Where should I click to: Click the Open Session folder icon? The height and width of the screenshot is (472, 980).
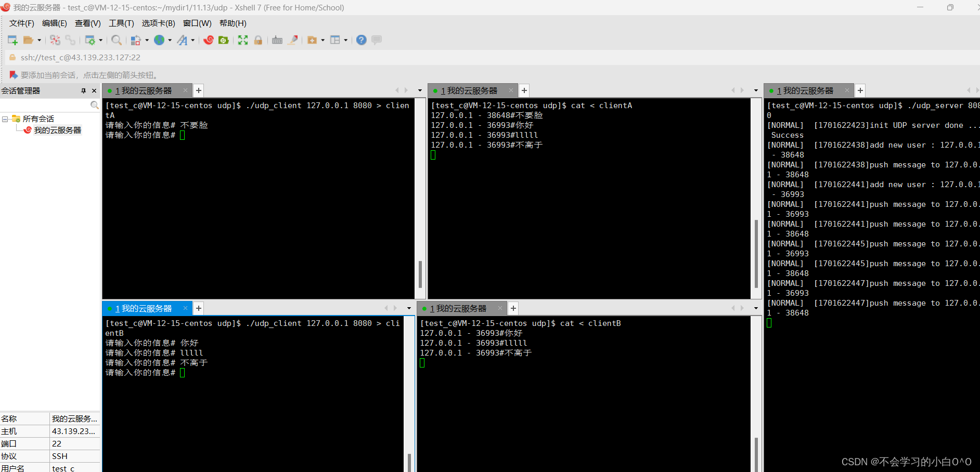click(28, 40)
